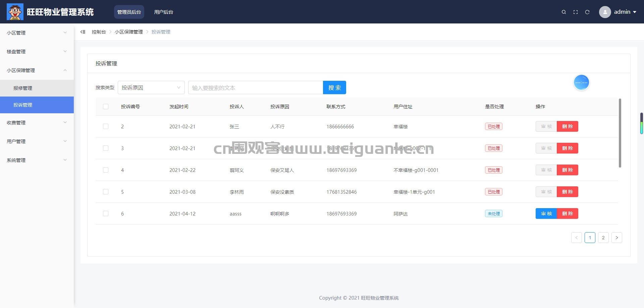Click 小区保障管理 breadcrumb link
Screen dimensions: 644x308
coord(129,32)
